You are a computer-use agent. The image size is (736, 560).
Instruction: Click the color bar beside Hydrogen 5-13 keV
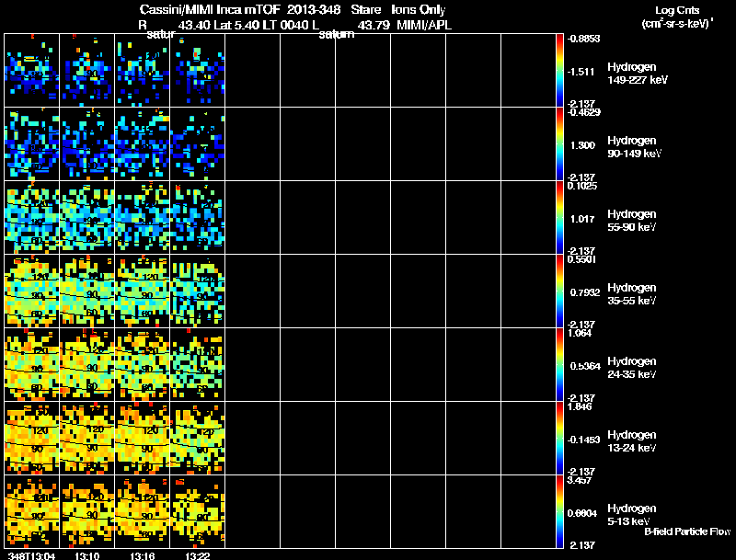(559, 512)
